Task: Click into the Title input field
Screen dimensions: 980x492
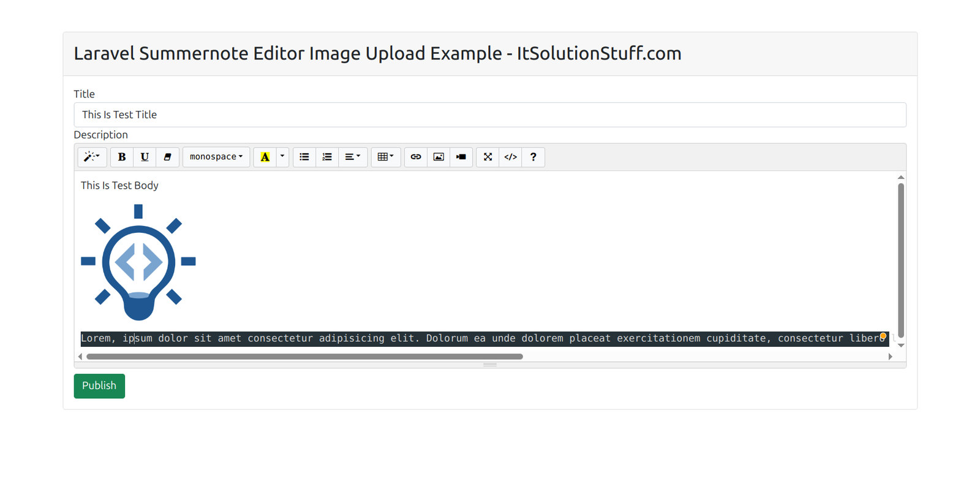Action: tap(489, 115)
